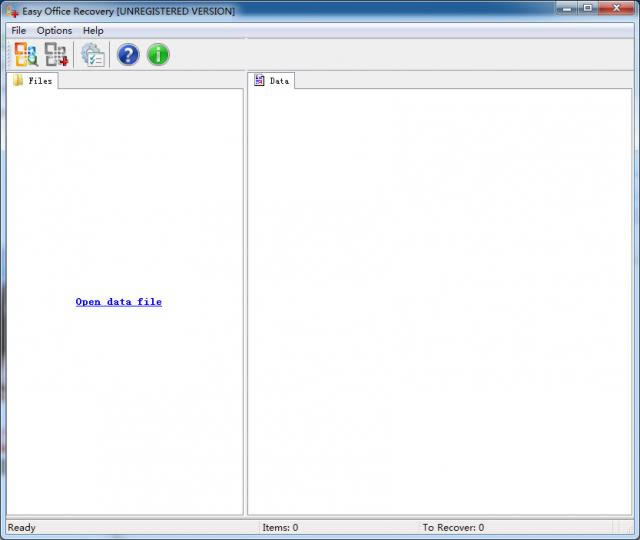Maximize the Easy Office Recovery window

point(587,8)
